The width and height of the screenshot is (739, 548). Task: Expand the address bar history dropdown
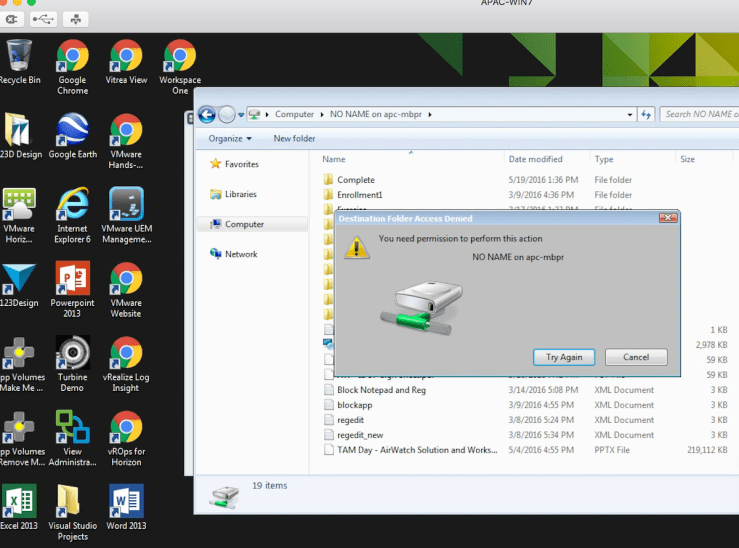click(630, 115)
